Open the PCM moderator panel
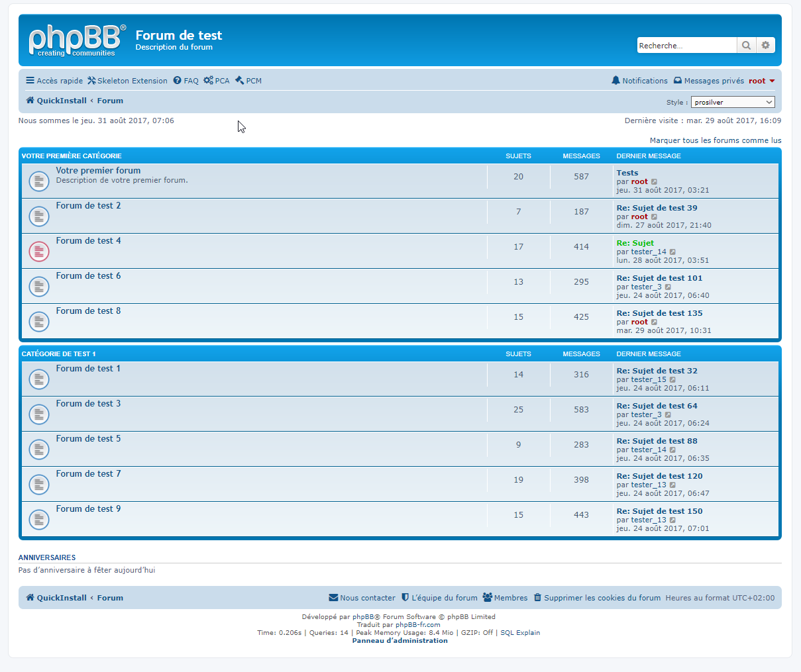This screenshot has width=801, height=672. 248,81
